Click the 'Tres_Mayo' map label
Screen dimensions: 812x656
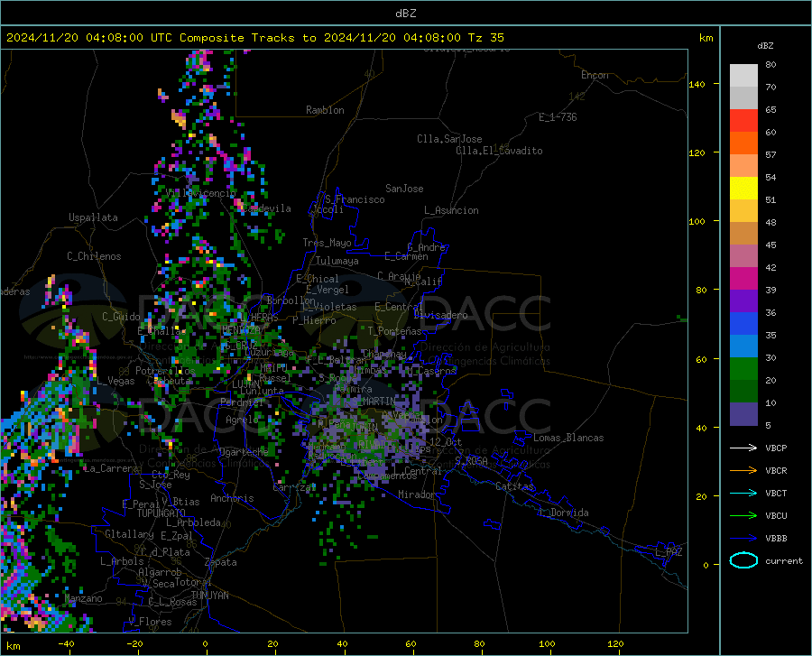pos(327,243)
